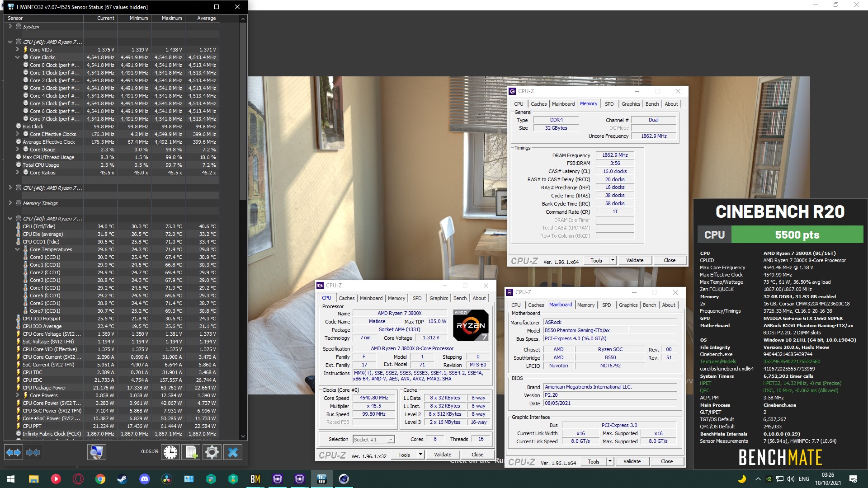The height and width of the screenshot is (488, 868).
Task: Click Validate in CPU-Z CPU window
Action: click(443, 455)
